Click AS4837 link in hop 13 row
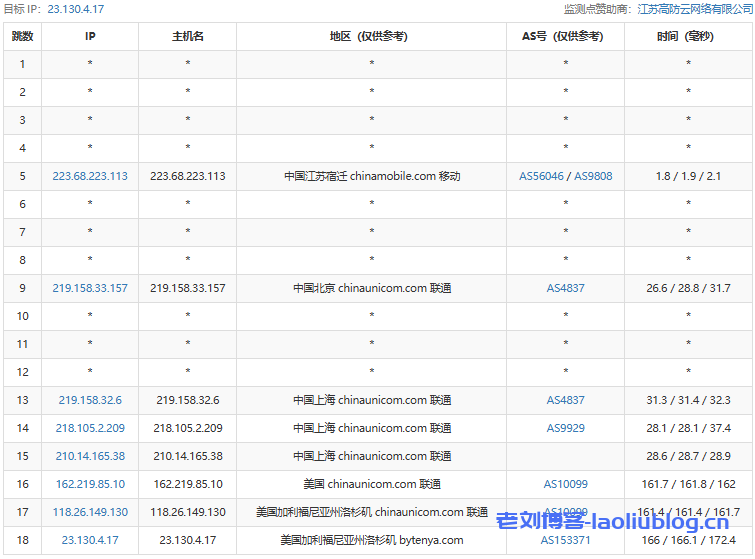 point(565,400)
